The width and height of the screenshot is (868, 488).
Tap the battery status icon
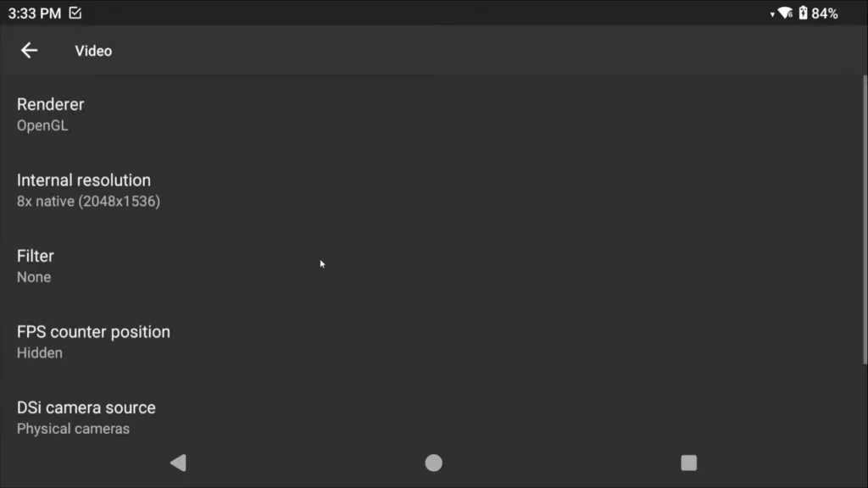click(803, 13)
